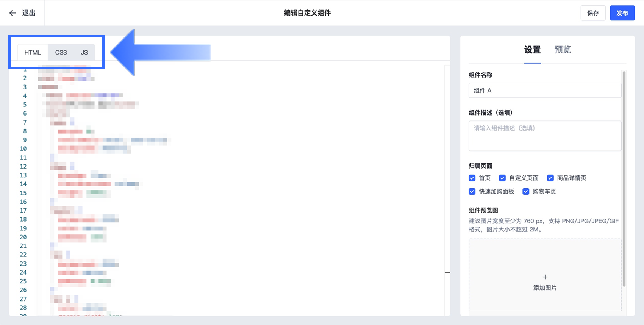Uncheck the 快速加购面板 checkbox

472,192
